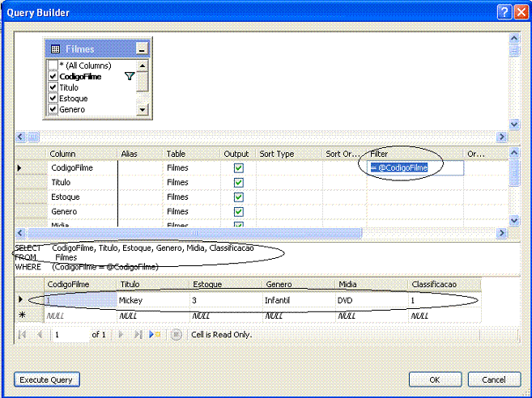The height and width of the screenshot is (398, 532).
Task: Select the new row asterisk indicator
Action: click(x=22, y=315)
